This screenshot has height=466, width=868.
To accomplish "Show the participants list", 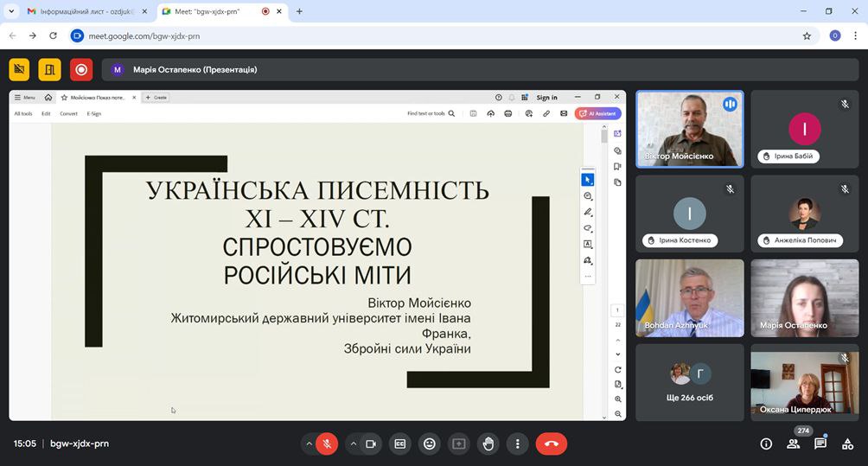I will coord(793,444).
